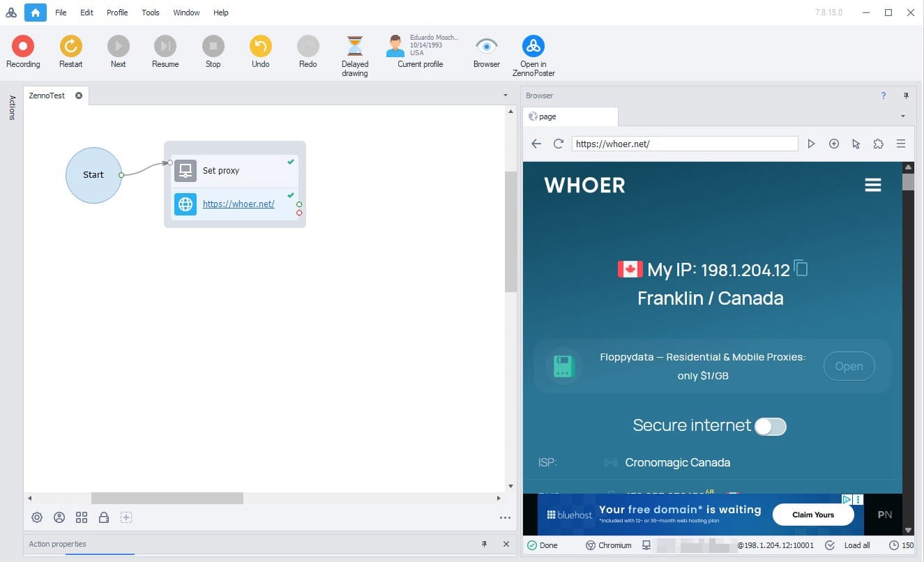
Task: Open the Profile menu
Action: point(116,12)
